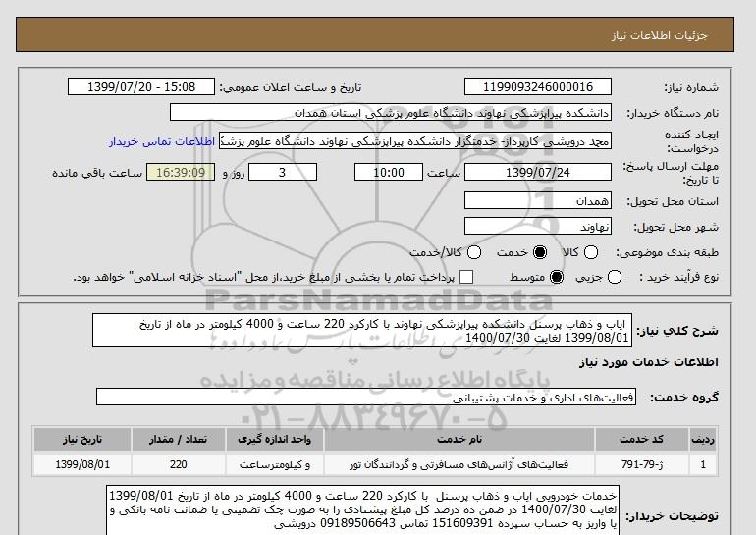The width and height of the screenshot is (756, 535).
Task: Click the request creator field
Action: click(415, 141)
